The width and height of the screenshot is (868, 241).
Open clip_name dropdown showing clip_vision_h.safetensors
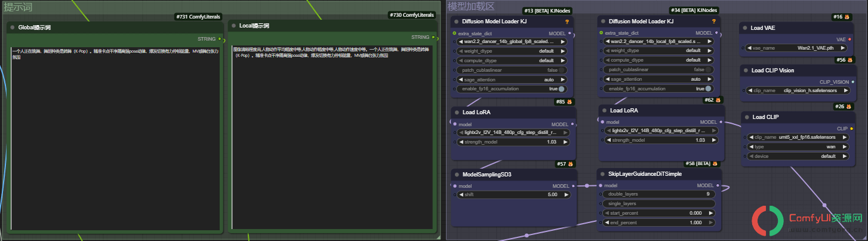798,90
